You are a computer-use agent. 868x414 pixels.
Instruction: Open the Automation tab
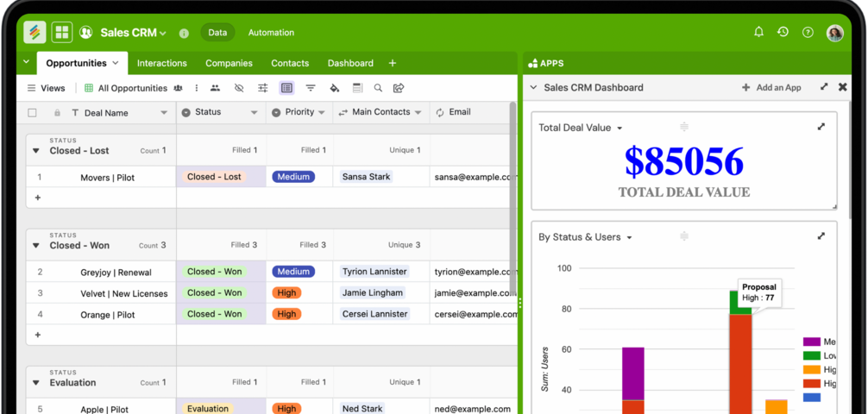[x=271, y=33]
